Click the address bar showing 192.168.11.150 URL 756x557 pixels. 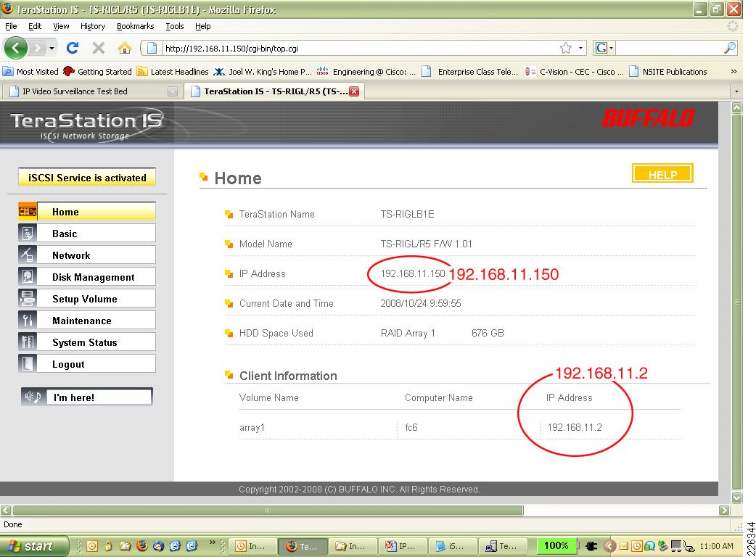click(x=359, y=48)
